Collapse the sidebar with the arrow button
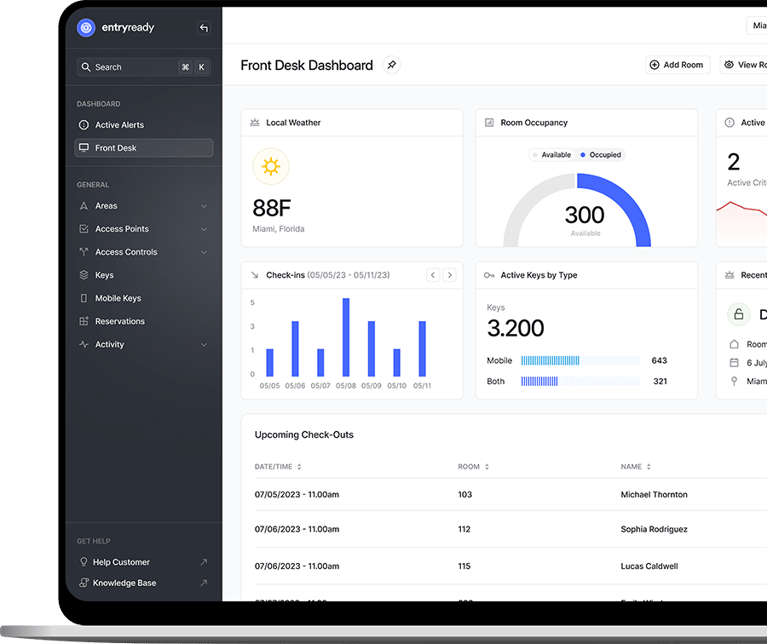767x644 pixels. [x=204, y=28]
